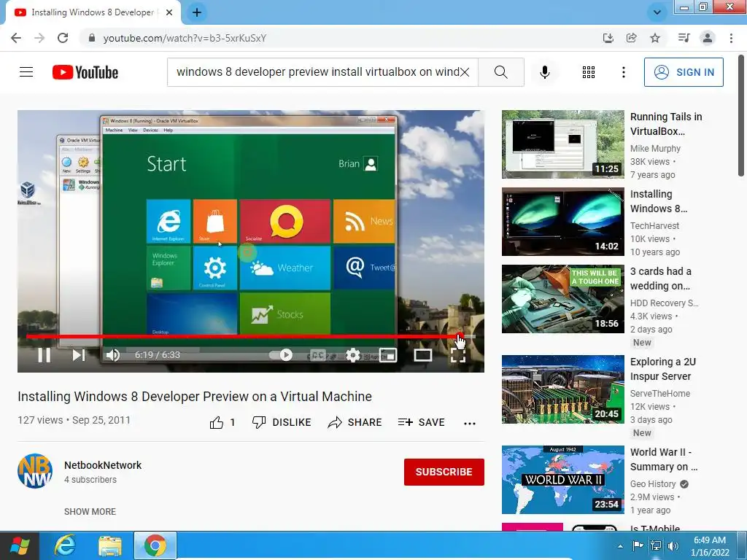Subscribe to NetbookNetwork channel
Viewport: 747px width, 560px height.
444,472
